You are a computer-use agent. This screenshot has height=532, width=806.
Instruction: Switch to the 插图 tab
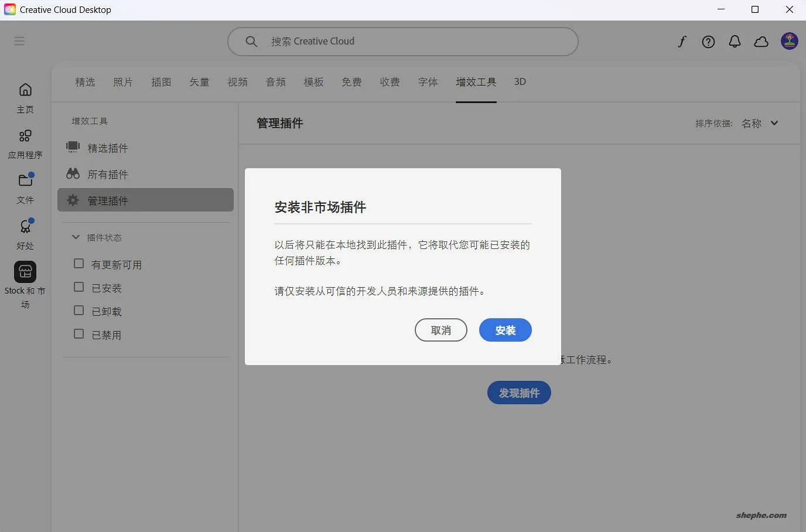[x=161, y=82]
